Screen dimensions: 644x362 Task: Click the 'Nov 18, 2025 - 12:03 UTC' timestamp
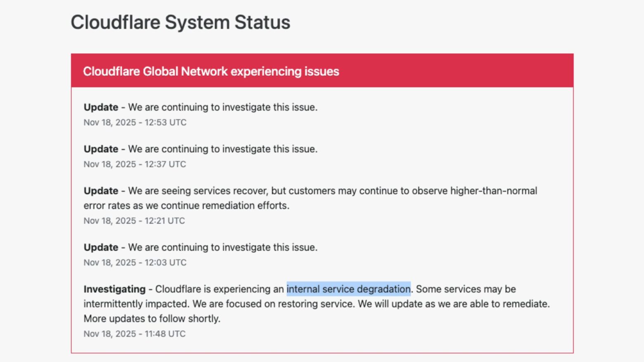(135, 263)
